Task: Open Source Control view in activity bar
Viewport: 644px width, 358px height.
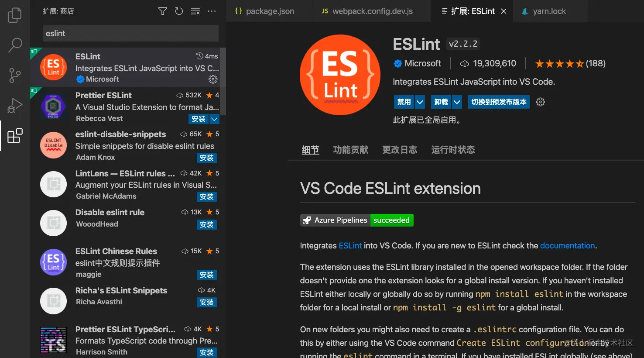Action: (15, 75)
